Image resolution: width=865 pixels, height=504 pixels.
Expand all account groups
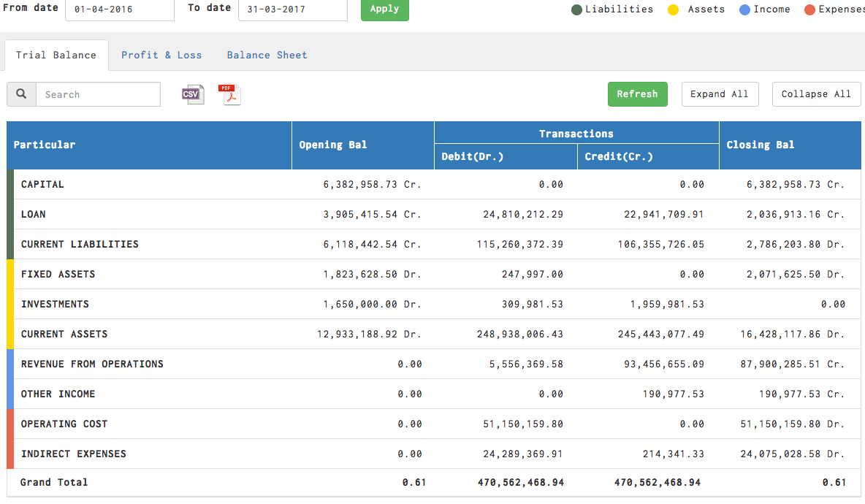pos(720,94)
